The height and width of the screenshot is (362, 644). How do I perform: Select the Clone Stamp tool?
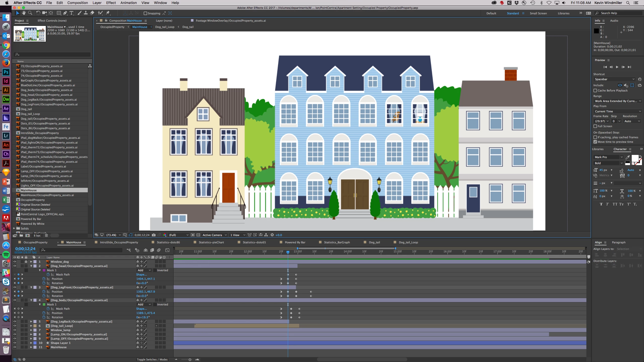(86, 13)
